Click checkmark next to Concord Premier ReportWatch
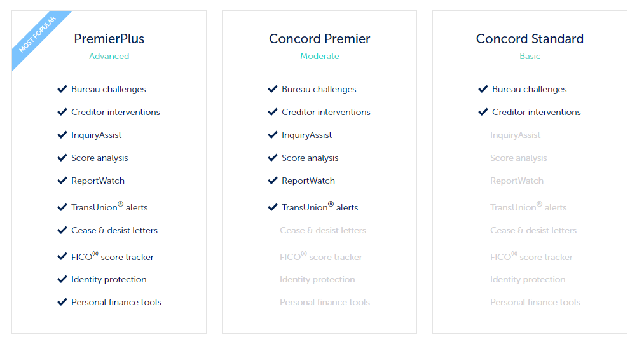Screen dimensions: 644x344 click(273, 181)
